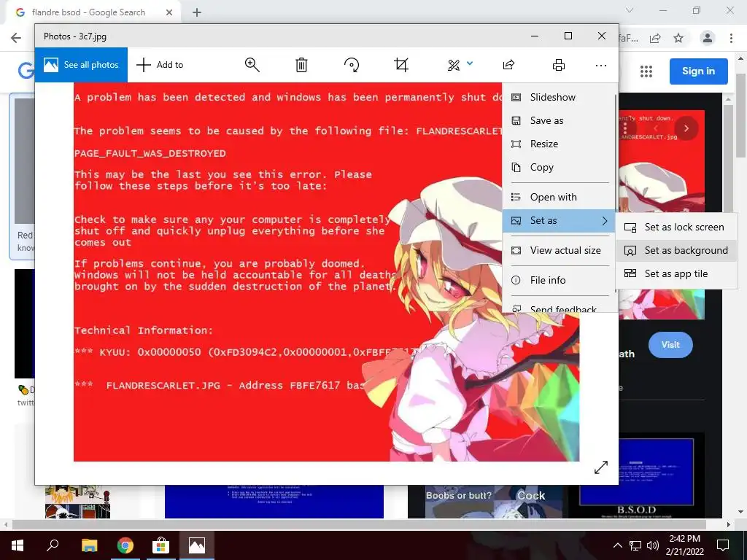
Task: Click next arrow on image preview
Action: (686, 128)
